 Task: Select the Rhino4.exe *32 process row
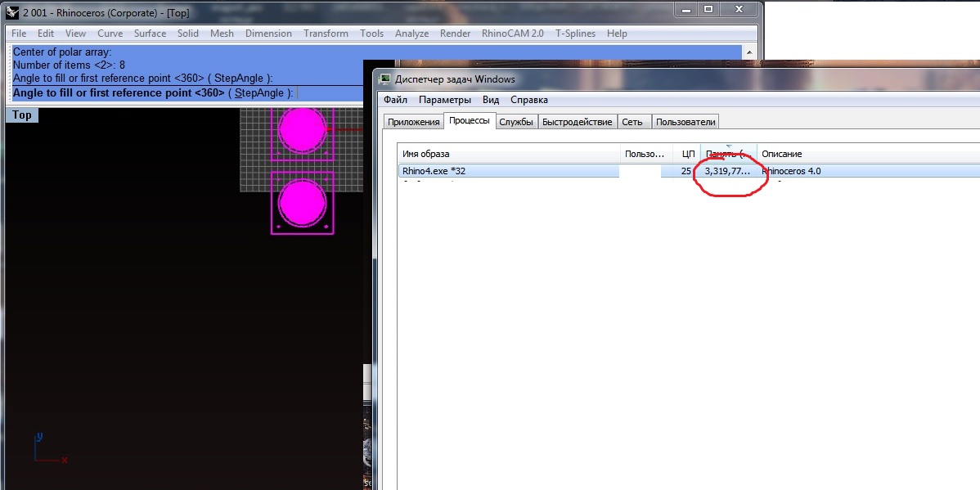[x=507, y=171]
